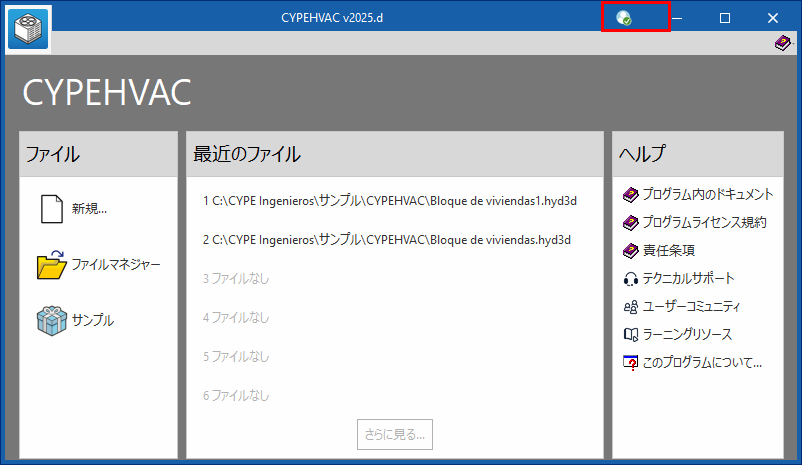Click the book icon beside 責任条項
This screenshot has width=802, height=465.
click(x=631, y=251)
